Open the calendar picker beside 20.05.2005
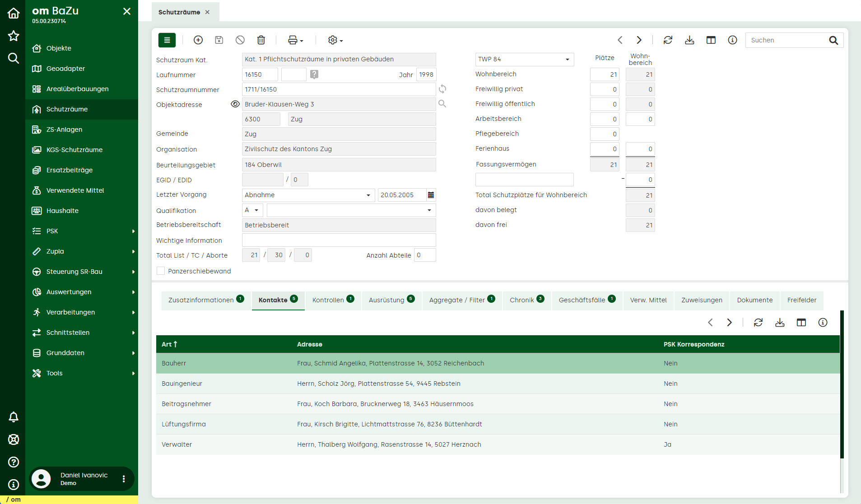Screen dimensions: 861x504 pyautogui.click(x=431, y=195)
